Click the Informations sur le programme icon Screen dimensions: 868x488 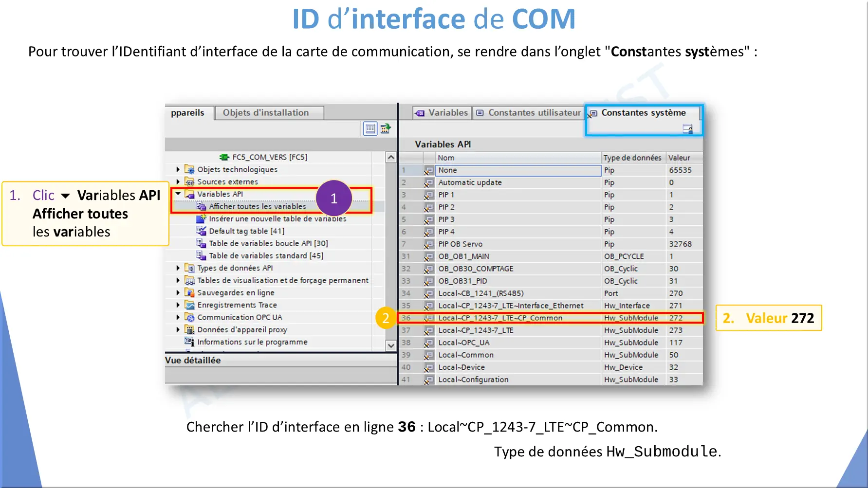pos(189,342)
